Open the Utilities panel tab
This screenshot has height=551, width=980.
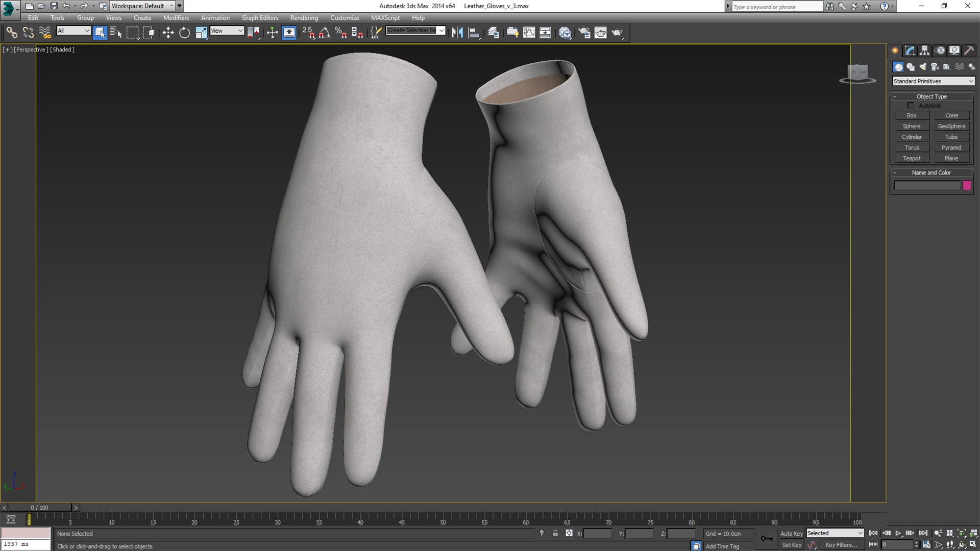(969, 51)
